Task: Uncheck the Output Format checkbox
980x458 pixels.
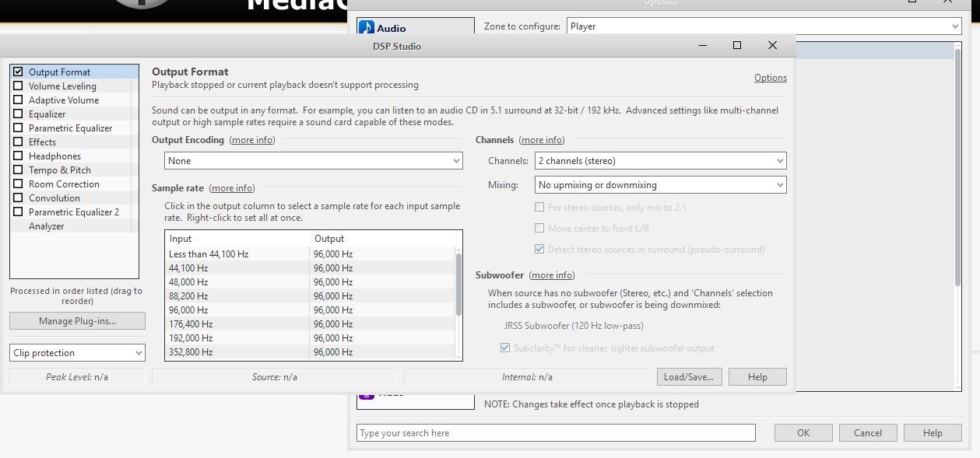Action: [18, 72]
